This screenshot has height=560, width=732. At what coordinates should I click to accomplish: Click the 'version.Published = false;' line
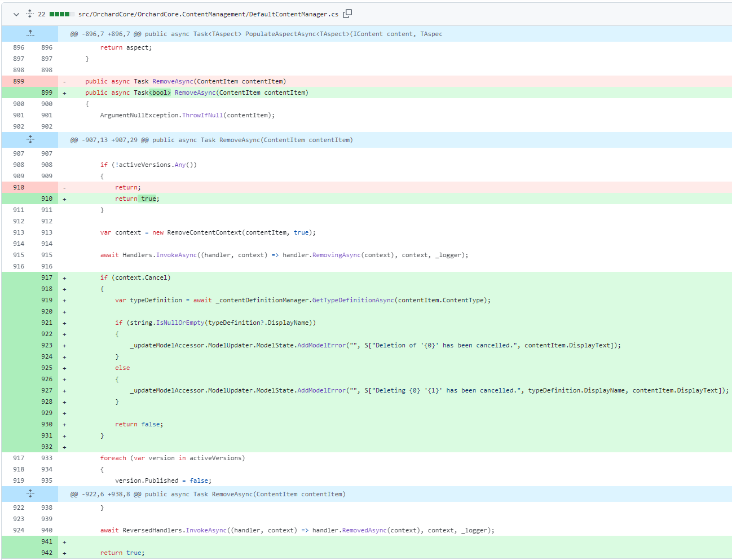[163, 480]
